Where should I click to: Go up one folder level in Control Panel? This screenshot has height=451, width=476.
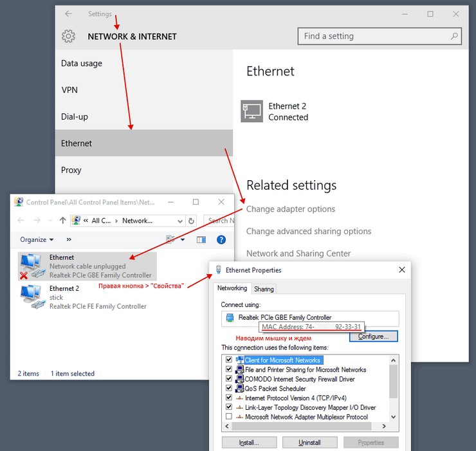[x=62, y=220]
